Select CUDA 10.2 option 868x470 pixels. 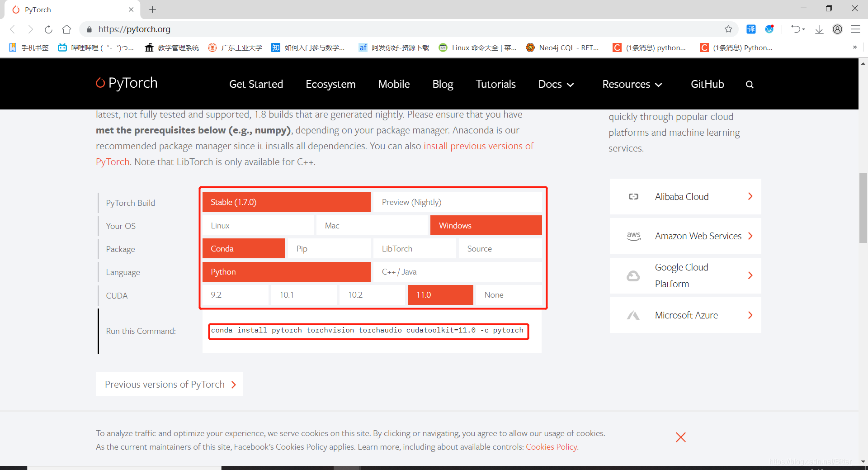(372, 295)
